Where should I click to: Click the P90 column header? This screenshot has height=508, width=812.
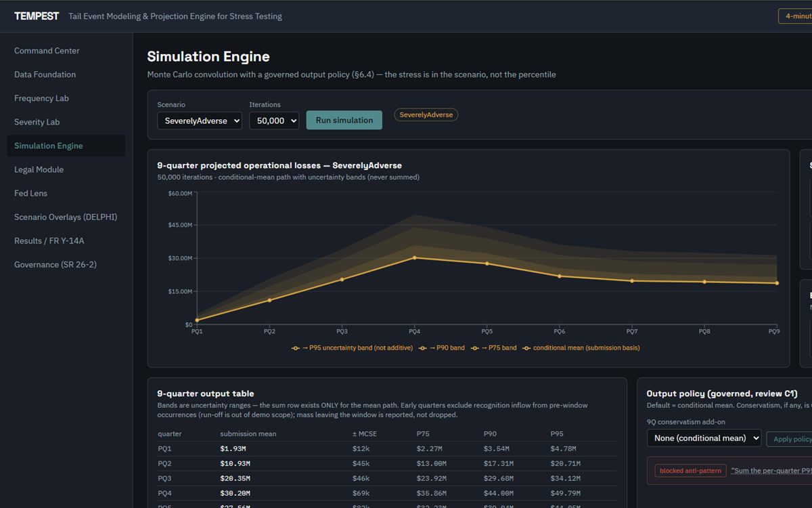pyautogui.click(x=491, y=433)
